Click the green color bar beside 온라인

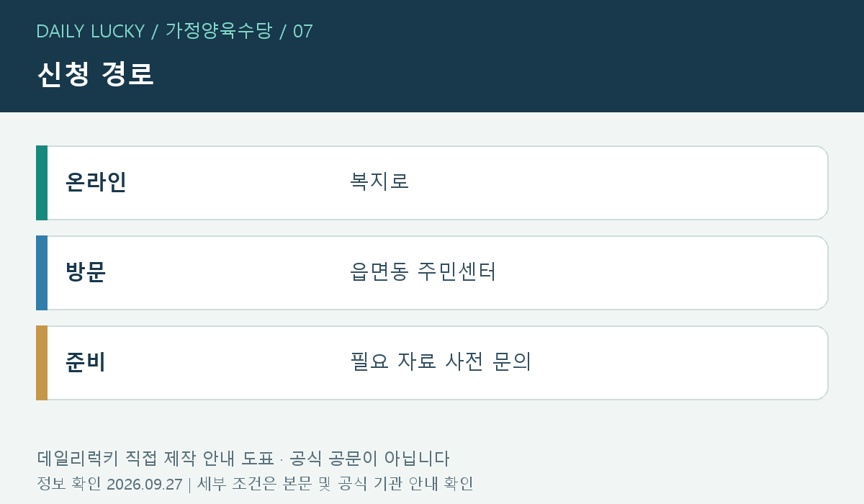click(42, 183)
